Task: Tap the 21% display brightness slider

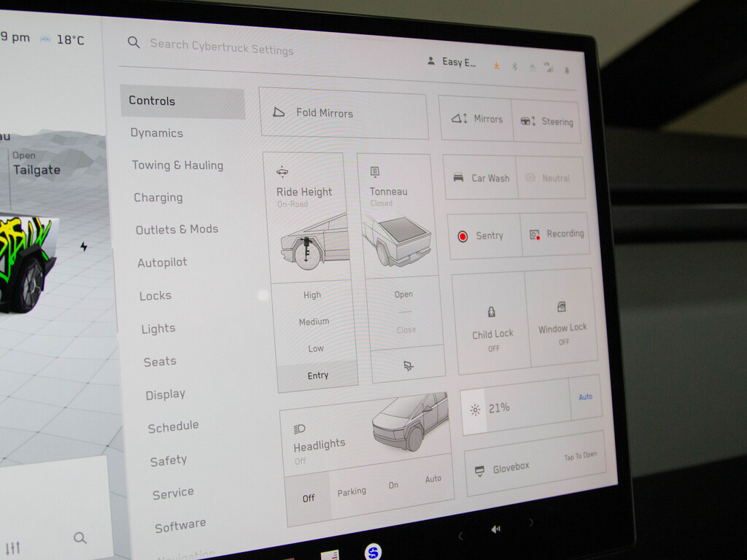Action: [x=514, y=407]
